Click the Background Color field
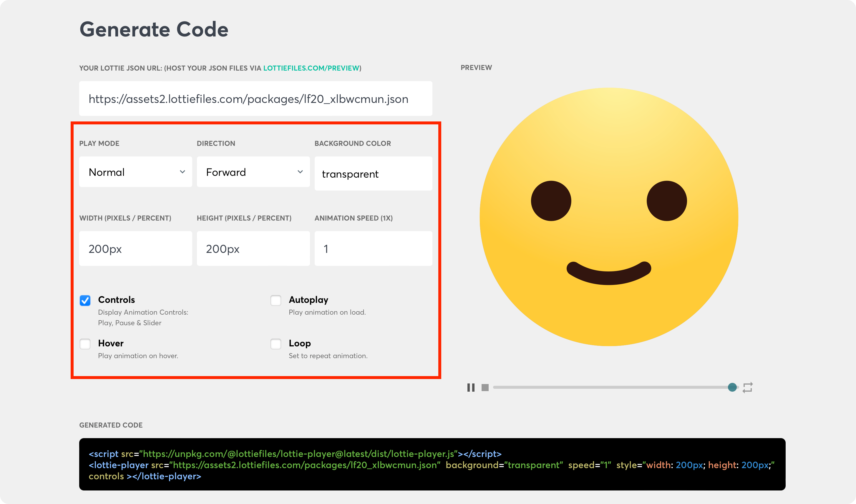Image resolution: width=856 pixels, height=504 pixels. [x=373, y=173]
